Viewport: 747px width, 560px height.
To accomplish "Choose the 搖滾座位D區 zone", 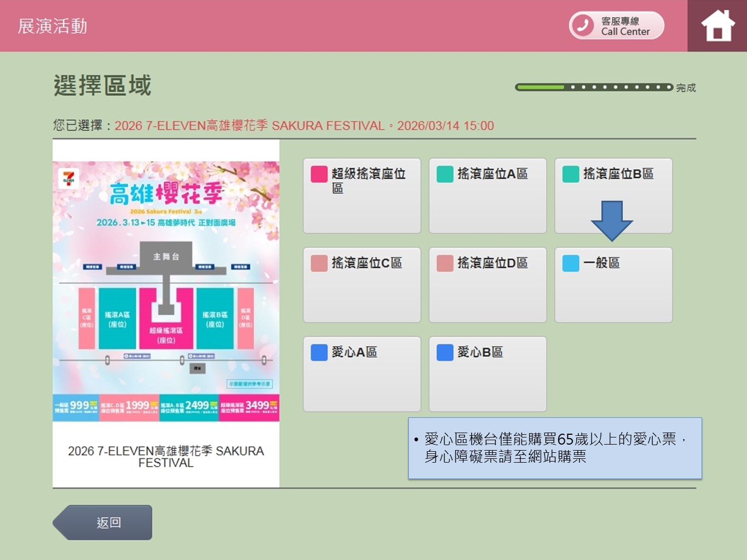I will 487,284.
